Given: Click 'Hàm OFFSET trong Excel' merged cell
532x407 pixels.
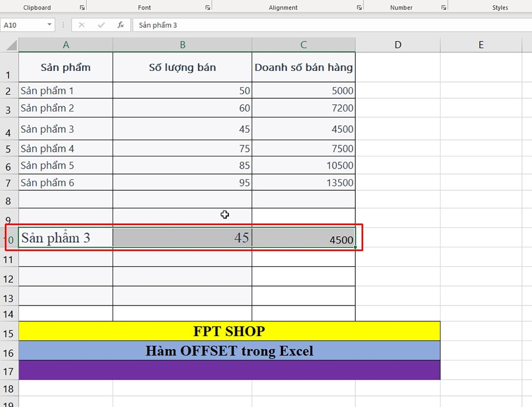Looking at the screenshot, I should pyautogui.click(x=229, y=350).
